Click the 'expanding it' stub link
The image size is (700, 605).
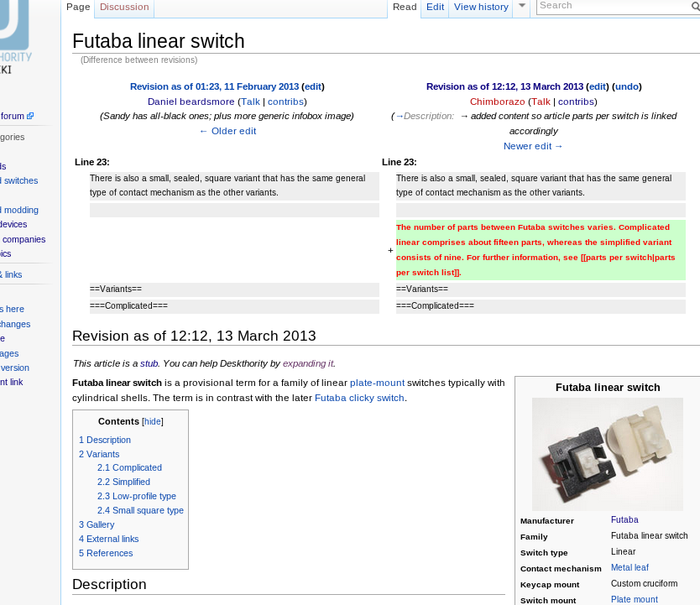pyautogui.click(x=308, y=363)
